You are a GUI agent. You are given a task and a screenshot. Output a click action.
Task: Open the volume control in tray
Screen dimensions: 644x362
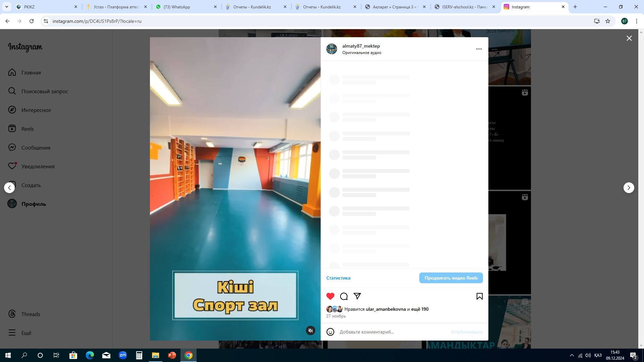pyautogui.click(x=588, y=355)
